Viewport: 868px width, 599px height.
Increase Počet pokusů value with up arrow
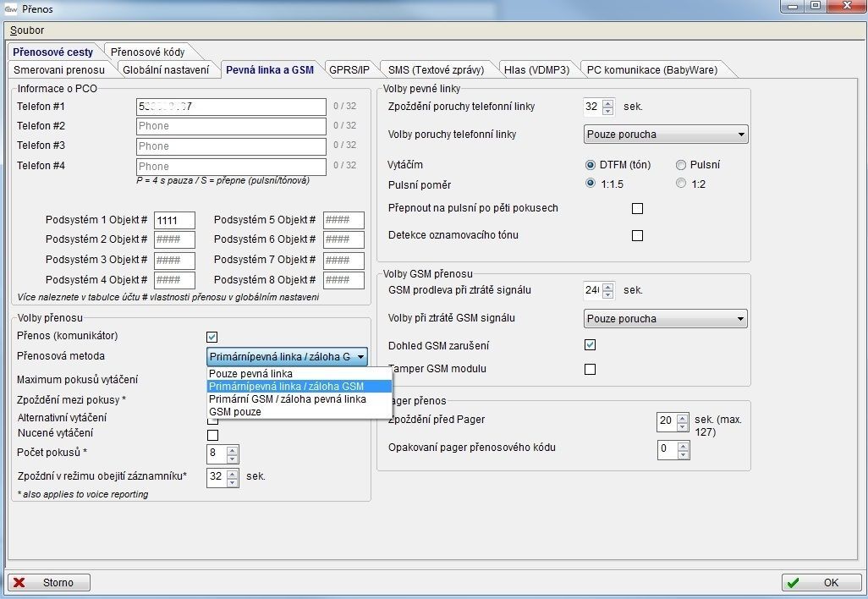[233, 448]
